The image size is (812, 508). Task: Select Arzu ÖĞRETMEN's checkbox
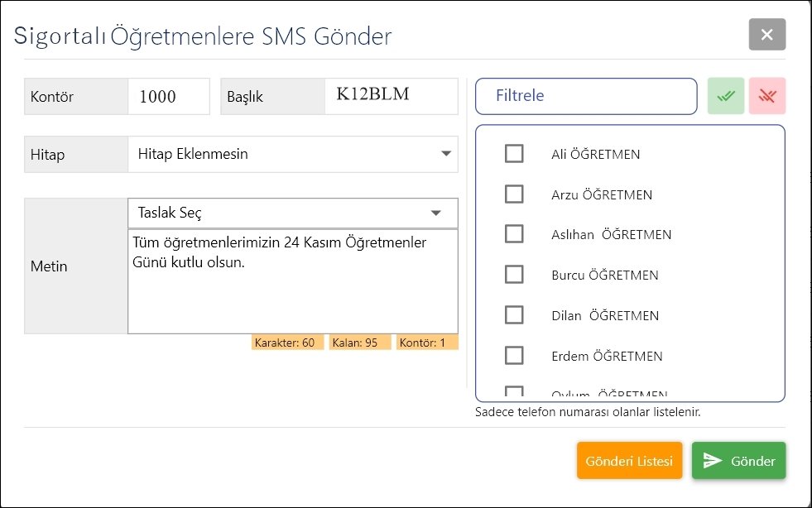pyautogui.click(x=514, y=194)
